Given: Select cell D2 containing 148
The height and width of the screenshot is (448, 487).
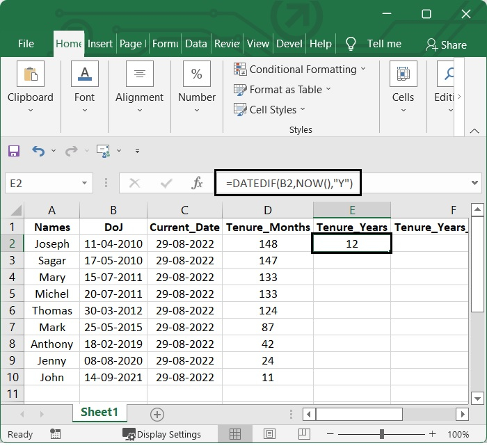Looking at the screenshot, I should 267,244.
